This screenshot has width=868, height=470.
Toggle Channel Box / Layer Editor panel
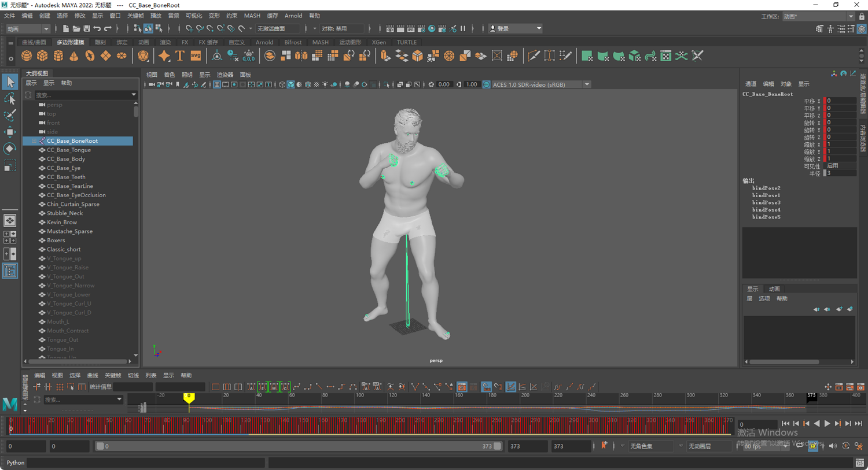click(x=862, y=28)
